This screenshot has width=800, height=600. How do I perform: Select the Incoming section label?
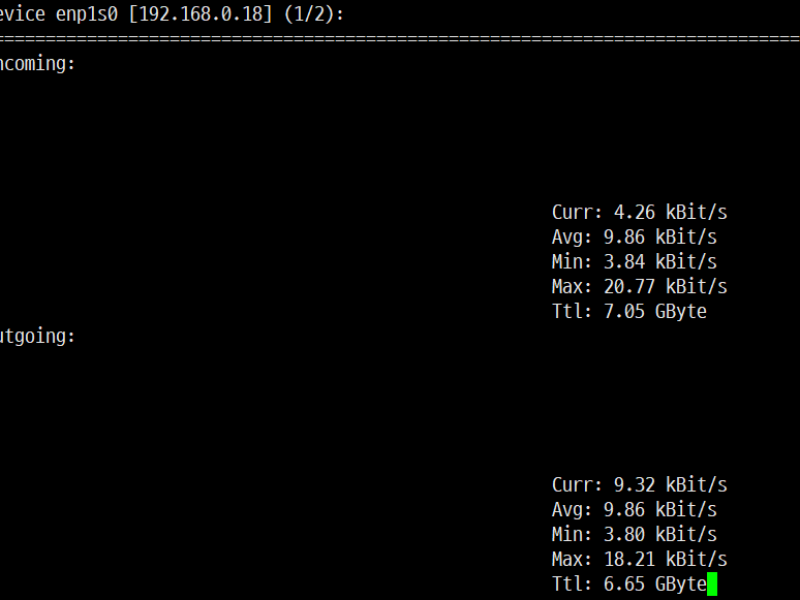pos(37,64)
